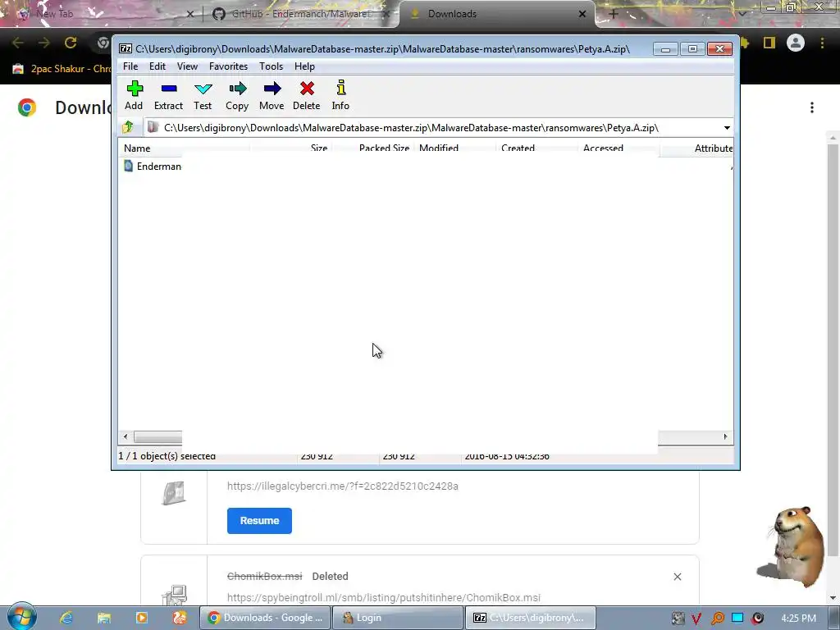Open the Favorites menu
Viewport: 840px width, 630px height.
pyautogui.click(x=228, y=66)
